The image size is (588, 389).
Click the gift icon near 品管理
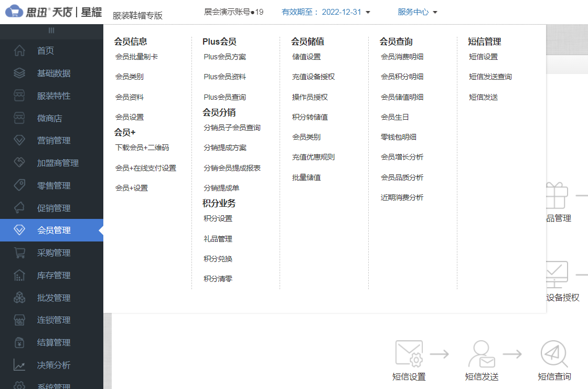pyautogui.click(x=555, y=196)
